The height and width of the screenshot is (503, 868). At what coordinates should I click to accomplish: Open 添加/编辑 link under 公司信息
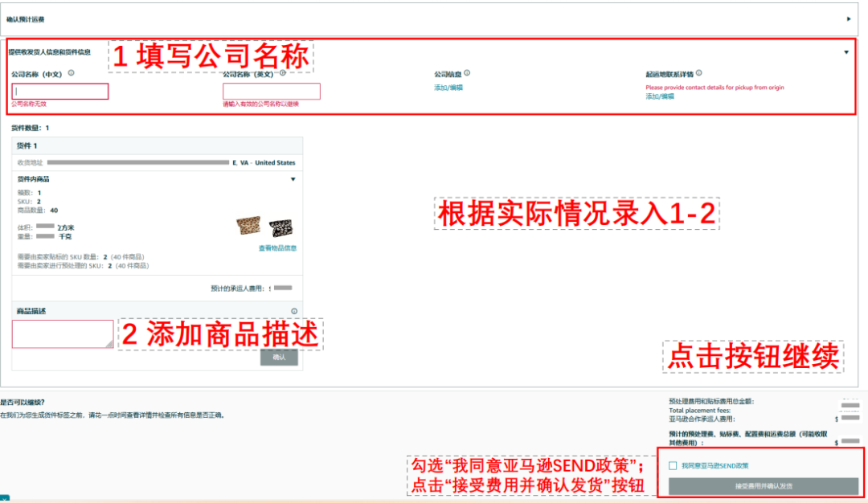[448, 88]
